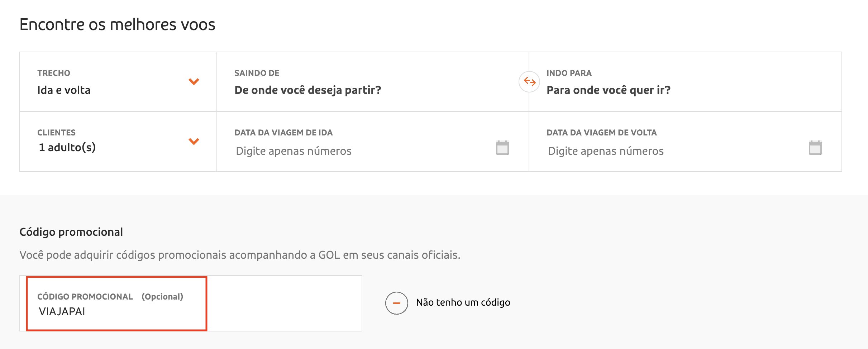The width and height of the screenshot is (868, 349).
Task: Click the Código promocional section heading
Action: click(71, 232)
